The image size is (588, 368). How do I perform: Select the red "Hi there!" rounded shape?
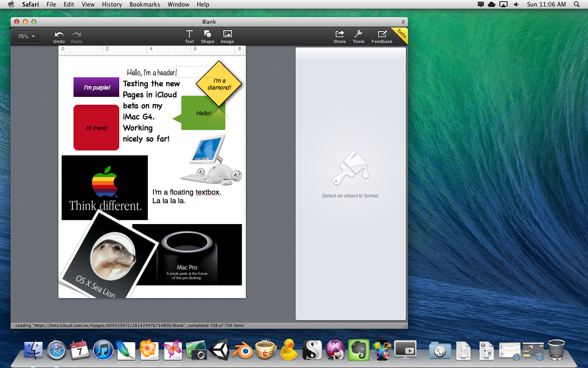click(x=96, y=128)
